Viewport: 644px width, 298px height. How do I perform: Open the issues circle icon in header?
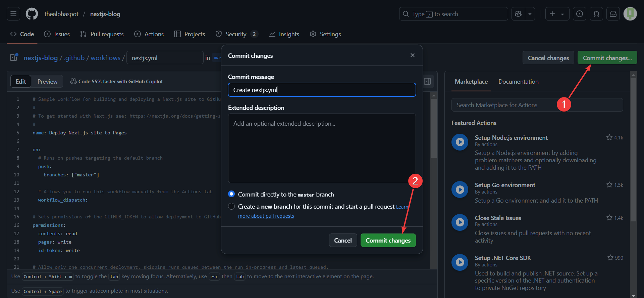pyautogui.click(x=580, y=14)
